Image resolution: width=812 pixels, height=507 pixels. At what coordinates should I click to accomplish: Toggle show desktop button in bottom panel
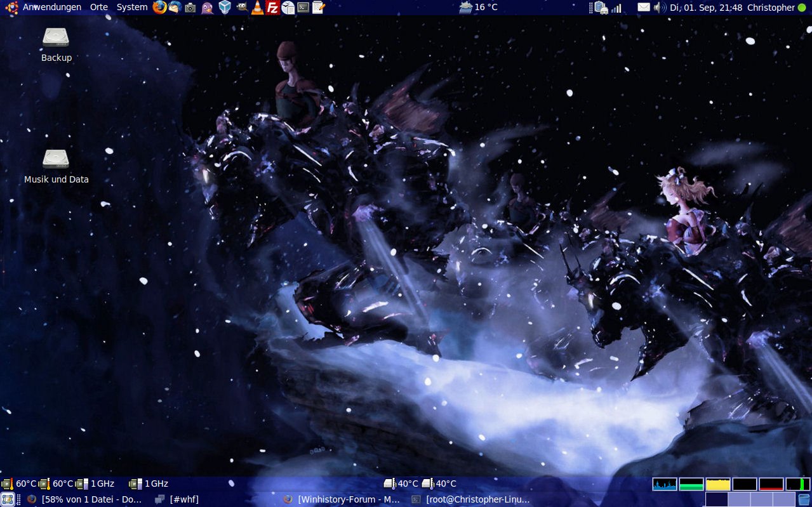(7, 499)
